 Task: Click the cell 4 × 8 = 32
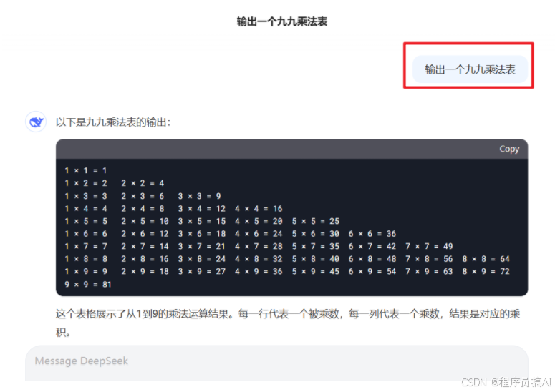(259, 259)
